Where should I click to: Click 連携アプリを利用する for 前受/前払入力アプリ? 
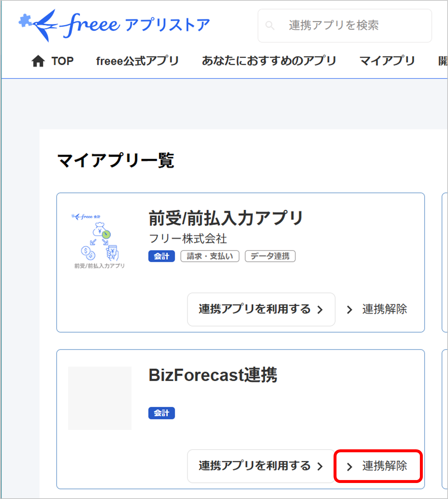[x=261, y=309]
